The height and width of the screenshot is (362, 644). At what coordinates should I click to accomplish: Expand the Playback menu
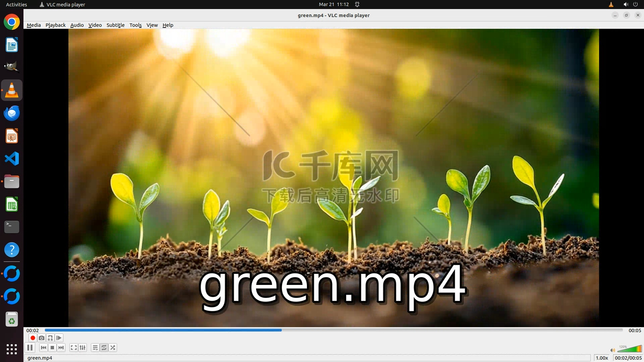tap(55, 25)
